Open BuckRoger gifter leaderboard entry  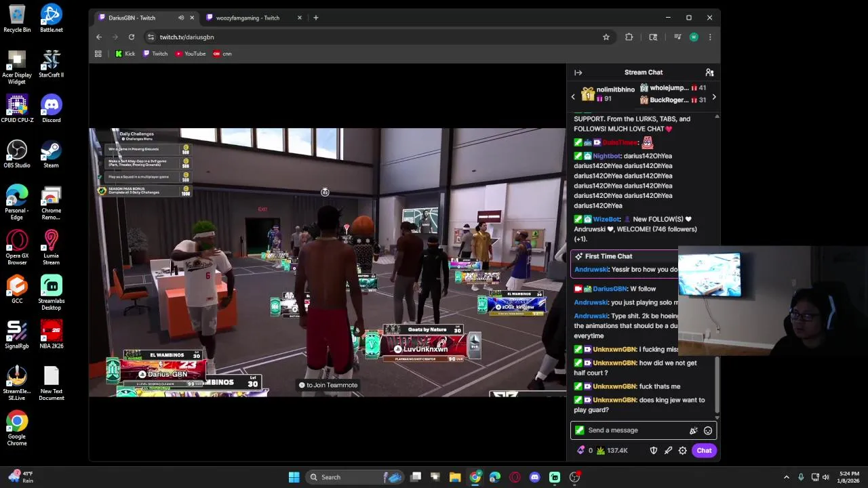click(673, 100)
